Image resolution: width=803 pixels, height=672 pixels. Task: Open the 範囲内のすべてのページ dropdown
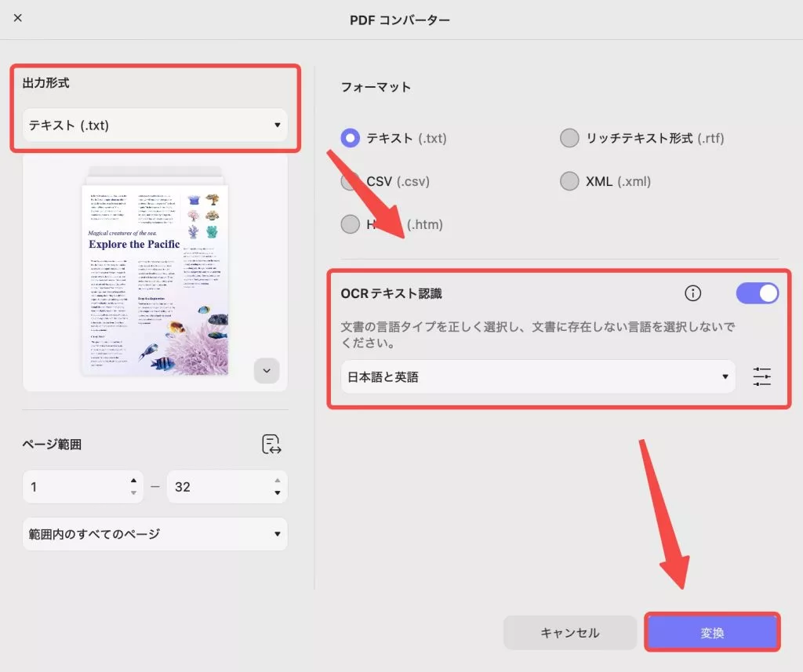click(x=154, y=534)
